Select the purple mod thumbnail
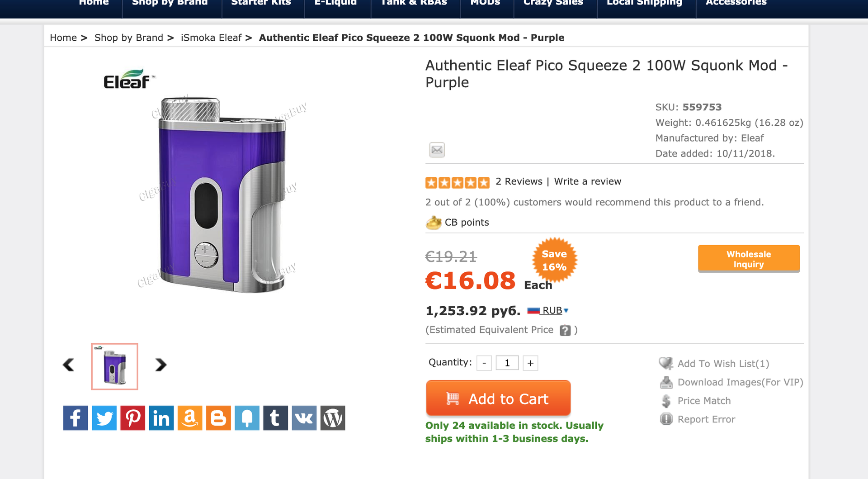This screenshot has height=479, width=868. tap(115, 366)
